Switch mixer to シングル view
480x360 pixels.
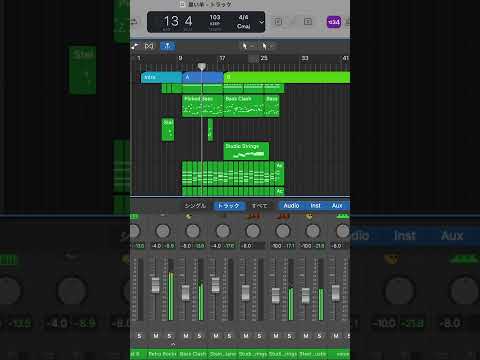(x=196, y=206)
